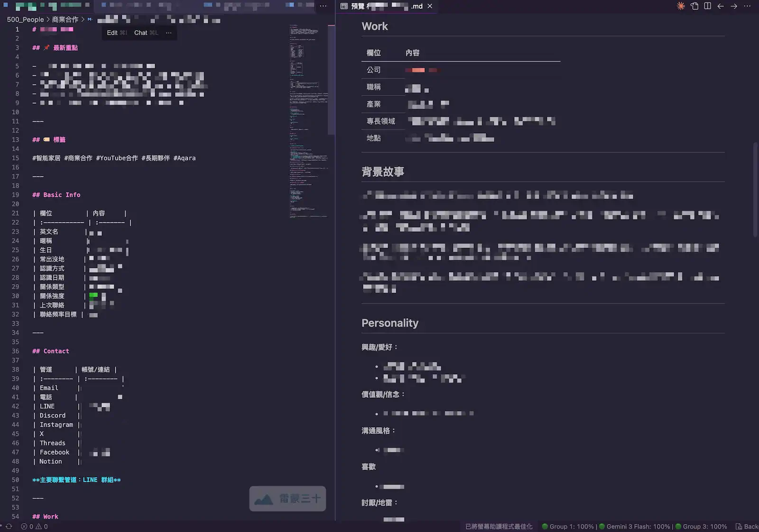Click Group 1 100% status indicator
The height and width of the screenshot is (532, 759).
[567, 526]
